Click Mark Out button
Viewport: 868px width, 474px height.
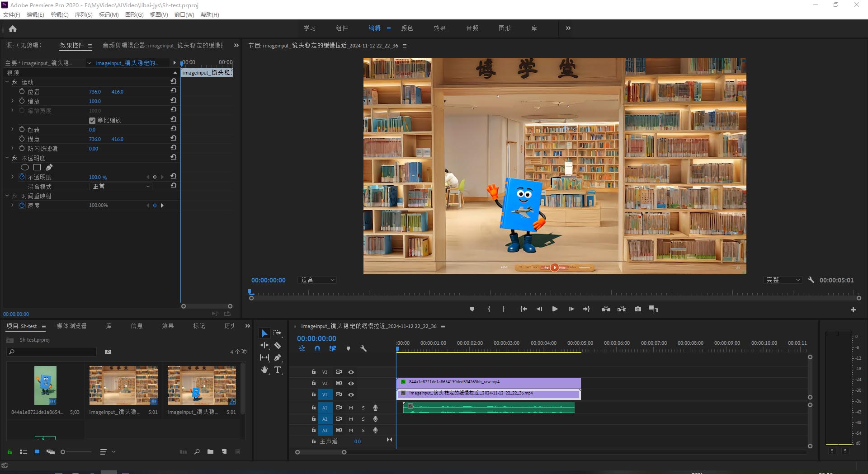(503, 309)
